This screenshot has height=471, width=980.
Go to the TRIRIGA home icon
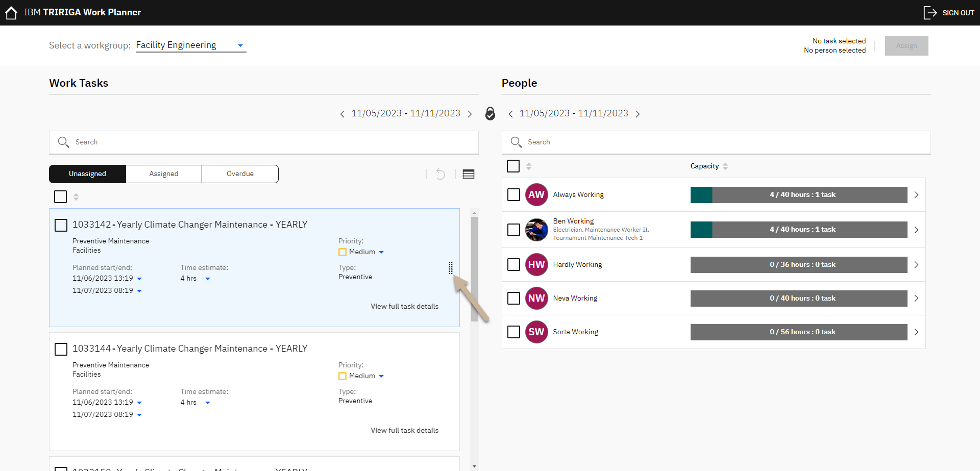[x=11, y=13]
